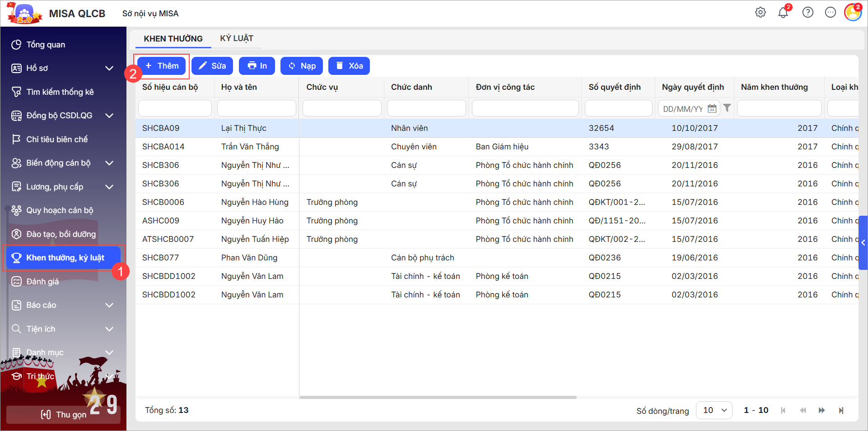This screenshot has width=868, height=431.
Task: Open the Số dòng/trang rows dropdown
Action: click(714, 410)
